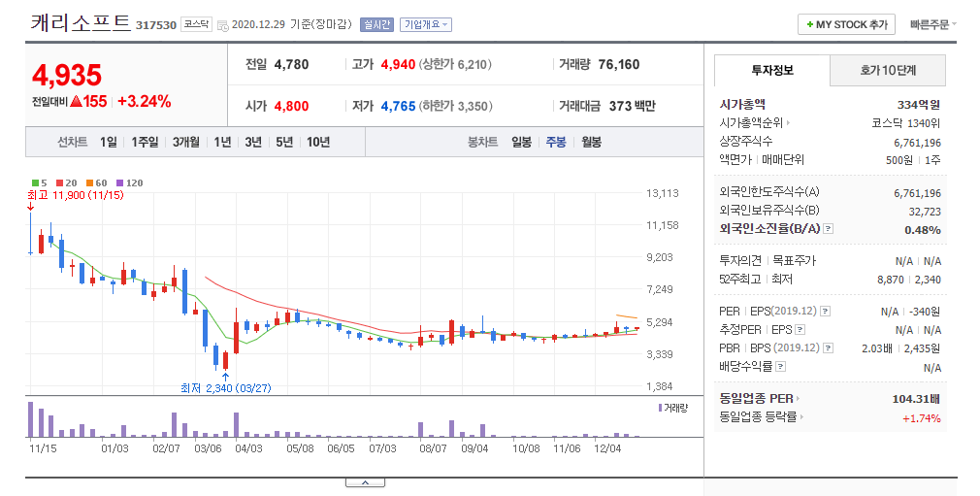Select the 10년 line chart period
Image resolution: width=980 pixels, height=496 pixels.
point(318,142)
